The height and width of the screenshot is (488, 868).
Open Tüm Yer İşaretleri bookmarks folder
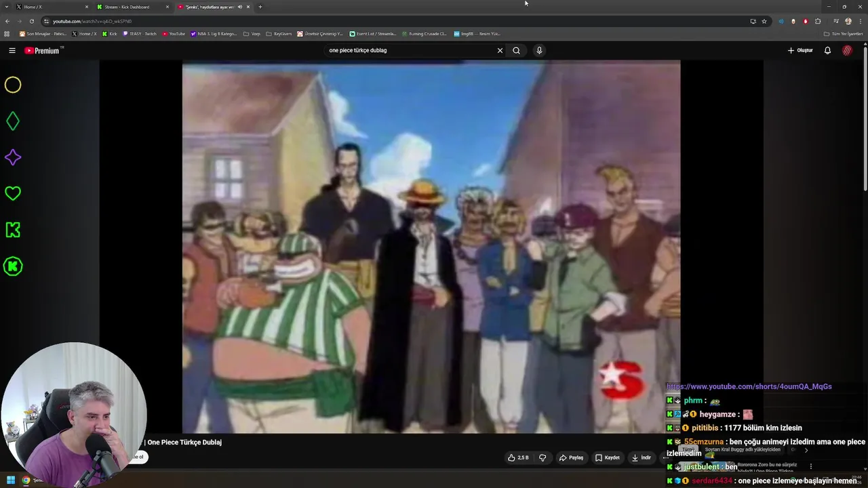pos(843,33)
